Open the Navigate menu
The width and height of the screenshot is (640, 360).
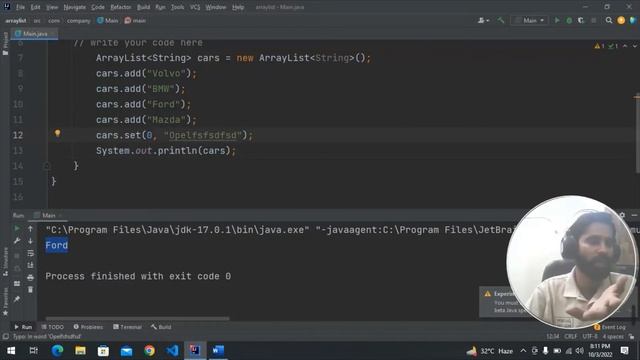[x=75, y=7]
